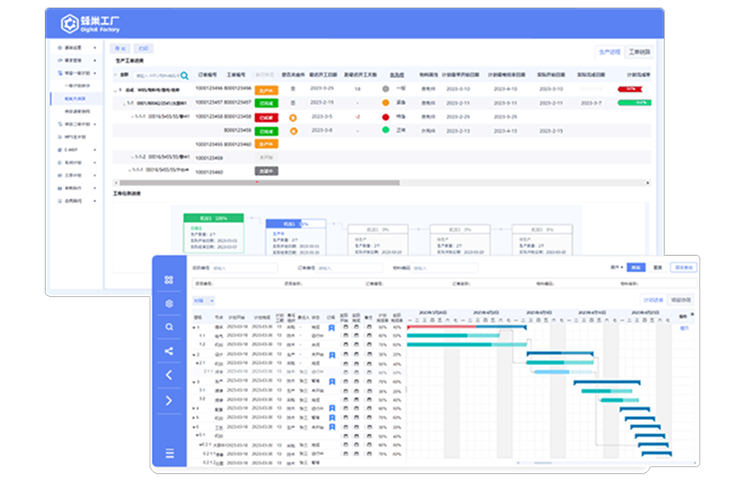Open settings gear in Gantt sidebar
The width and height of the screenshot is (730, 482).
pos(169,303)
